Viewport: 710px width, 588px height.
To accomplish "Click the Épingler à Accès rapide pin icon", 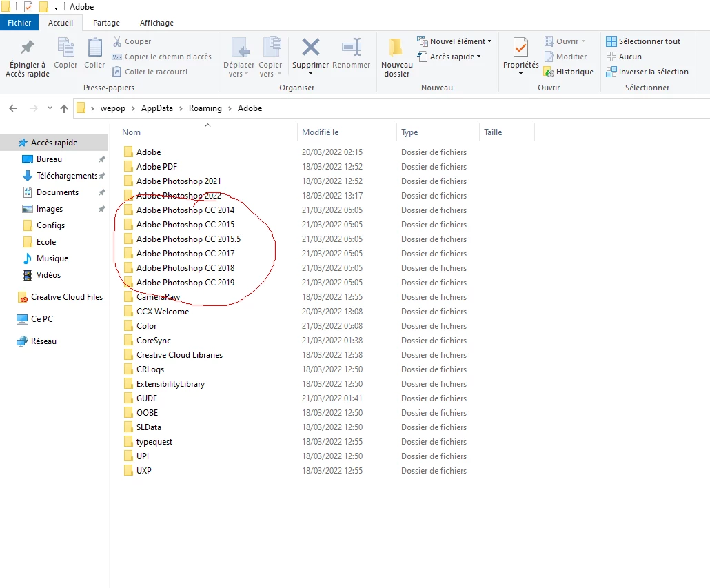I will click(x=28, y=47).
